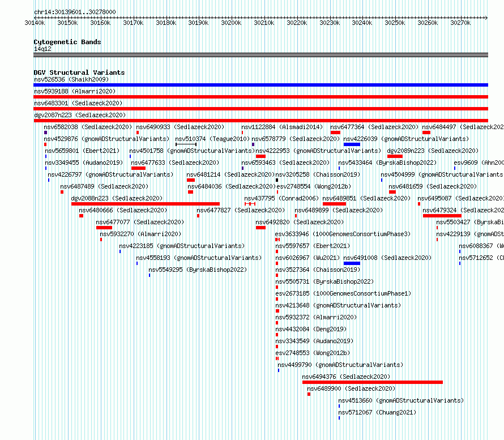Click nsv6480666 (Sedlazeck2020) label
504x440 pixels.
tap(123, 210)
